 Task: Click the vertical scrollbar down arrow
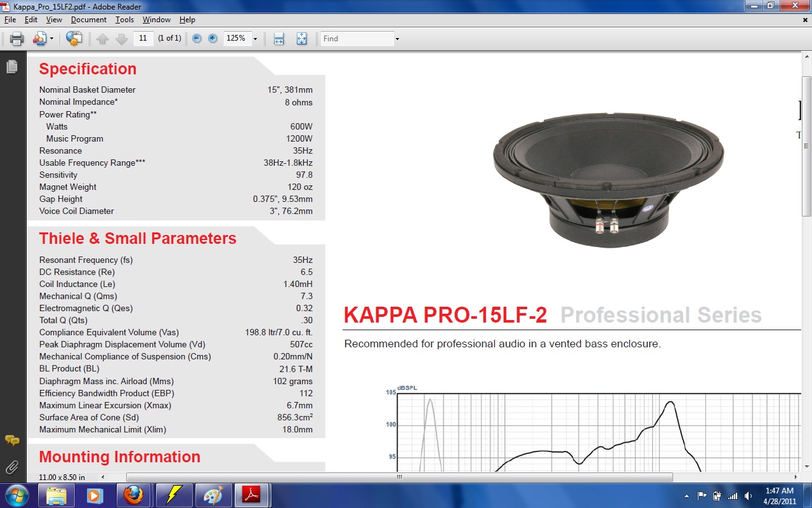coord(806,465)
